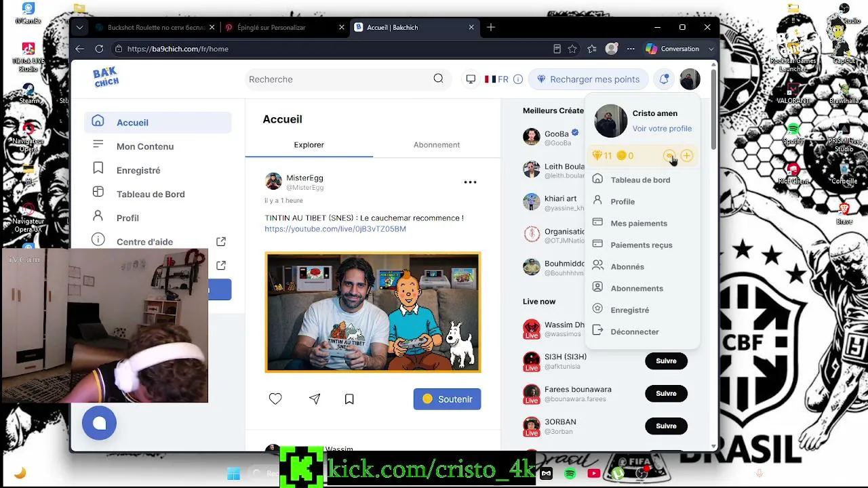This screenshot has width=868, height=488.
Task: Click the Bakchich logo
Action: [106, 77]
